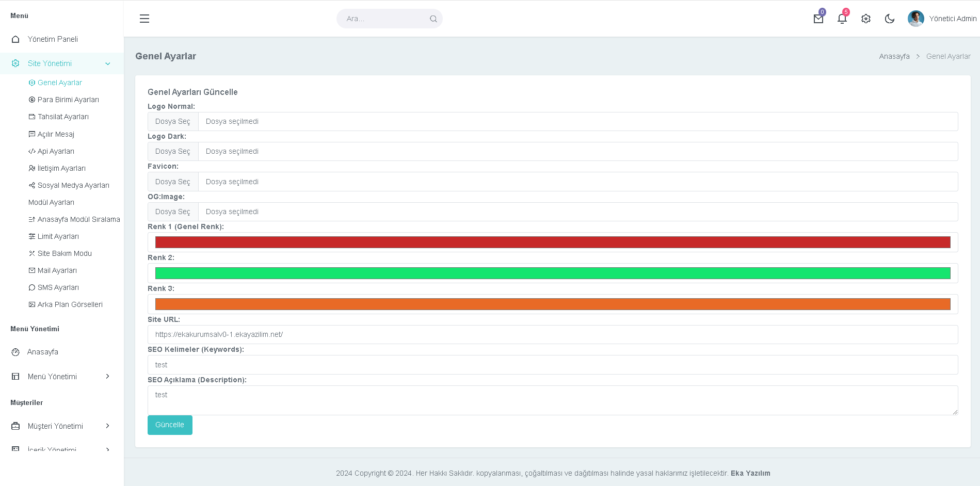The width and height of the screenshot is (980, 486).
Task: Click the Anasayfa Modül Sıralama sort icon
Action: (32, 219)
